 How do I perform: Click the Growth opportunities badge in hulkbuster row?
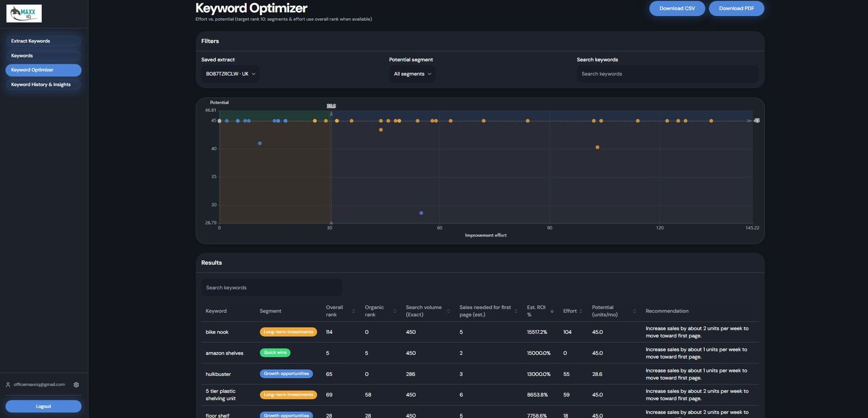coord(286,374)
